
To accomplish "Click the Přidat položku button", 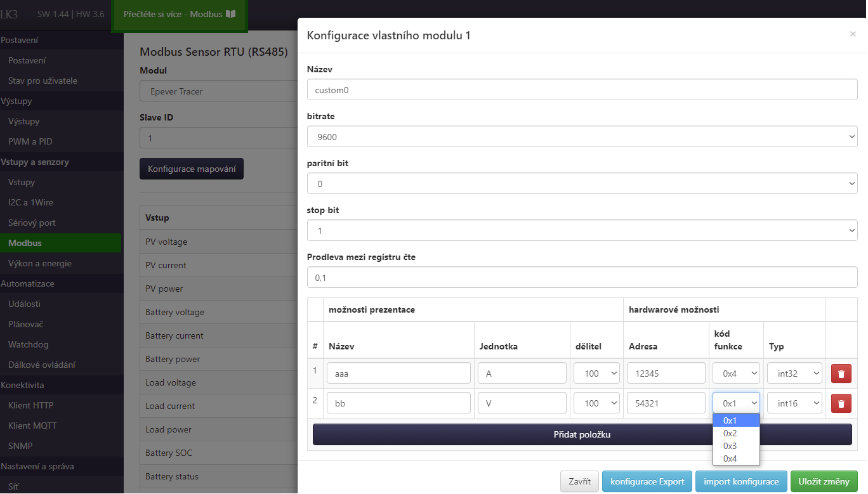I will [582, 434].
